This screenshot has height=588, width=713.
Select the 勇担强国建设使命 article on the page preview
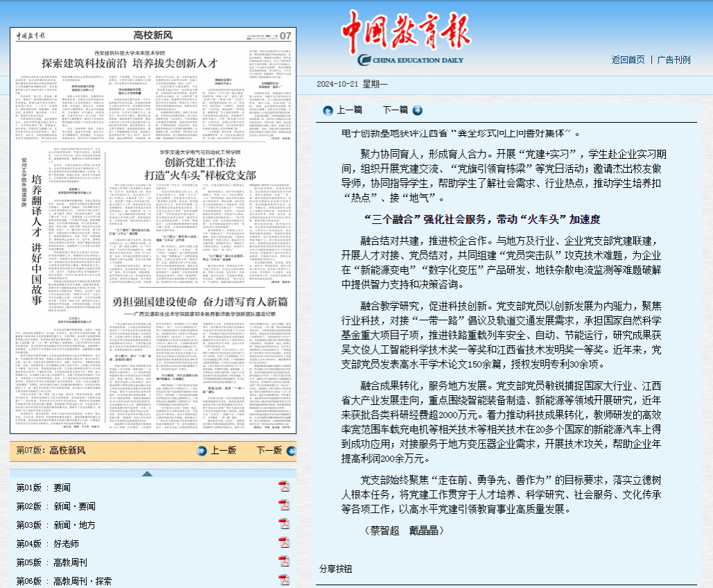[x=200, y=302]
